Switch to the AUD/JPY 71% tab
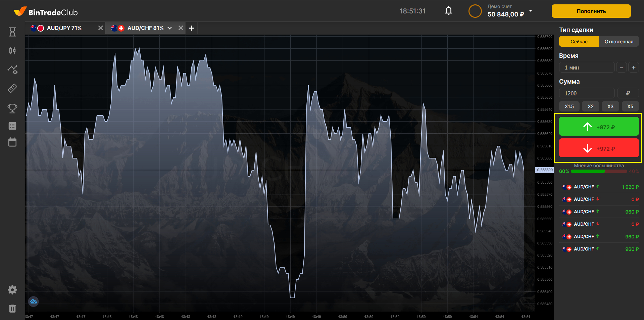The width and height of the screenshot is (644, 320). coord(64,28)
